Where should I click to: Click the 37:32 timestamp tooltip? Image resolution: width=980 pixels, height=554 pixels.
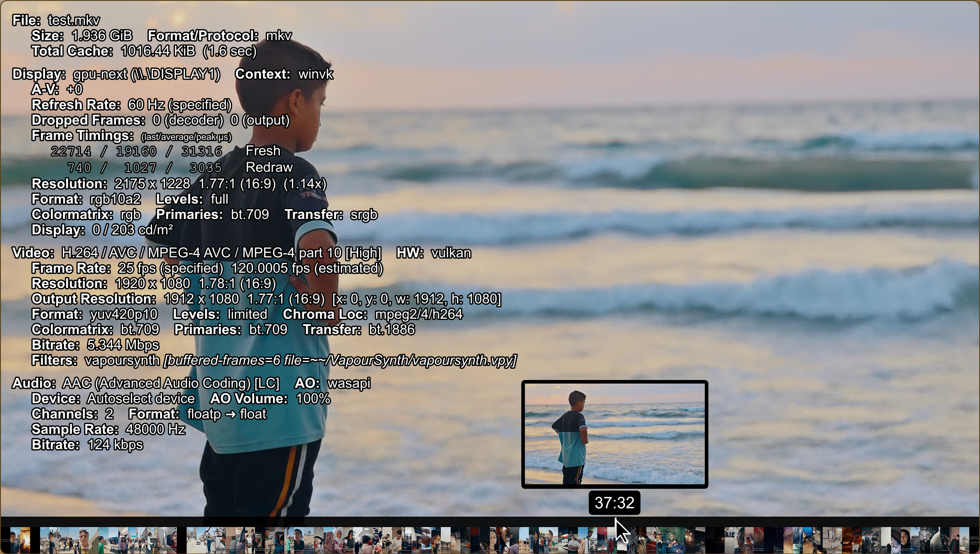pos(615,504)
